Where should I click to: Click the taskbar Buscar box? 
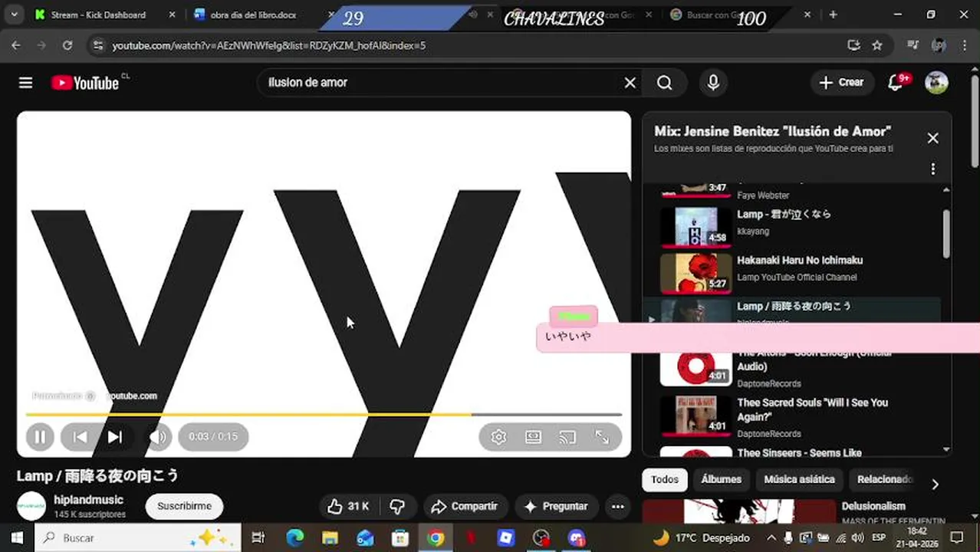click(x=138, y=537)
